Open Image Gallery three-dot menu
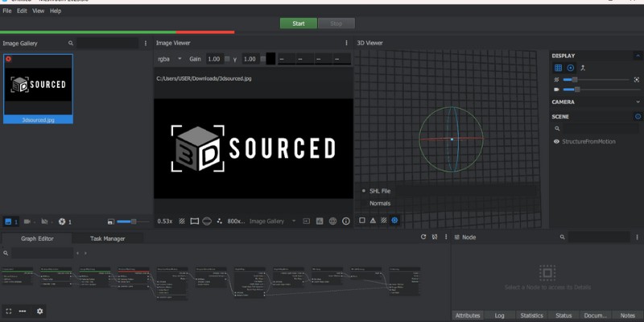This screenshot has width=644, height=322. pyautogui.click(x=146, y=43)
